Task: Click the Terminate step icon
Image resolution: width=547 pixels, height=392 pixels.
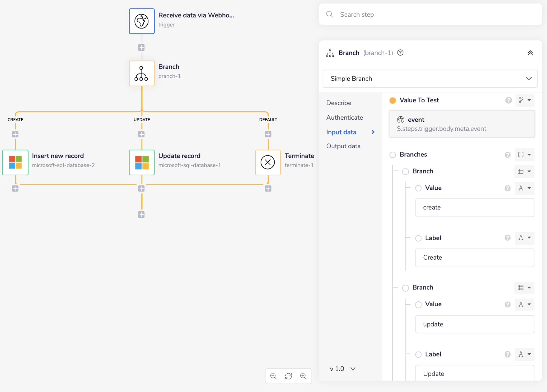Action: [x=267, y=162]
